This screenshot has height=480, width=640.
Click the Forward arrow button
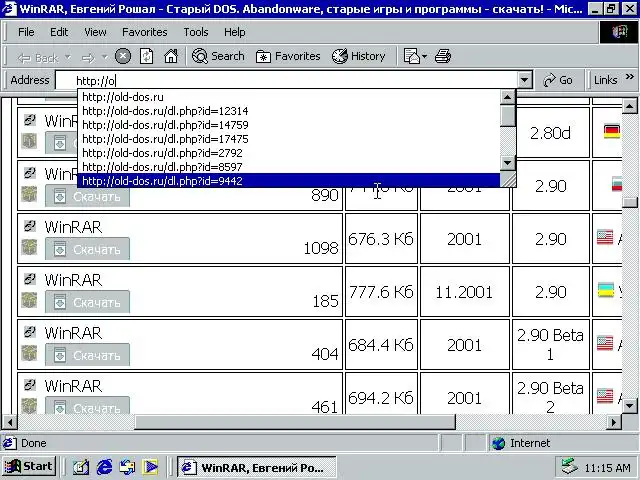(x=88, y=58)
